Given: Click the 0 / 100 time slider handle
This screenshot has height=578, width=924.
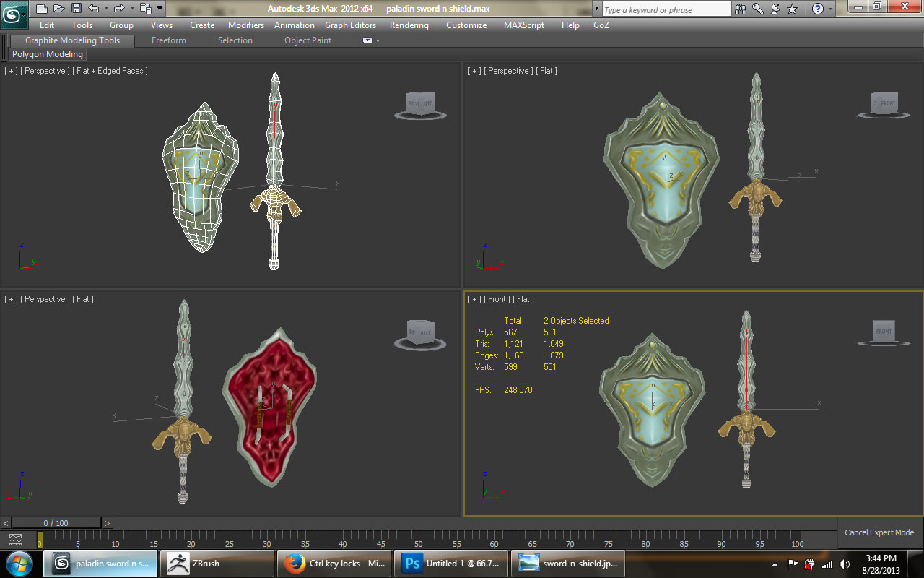Looking at the screenshot, I should tap(56, 523).
